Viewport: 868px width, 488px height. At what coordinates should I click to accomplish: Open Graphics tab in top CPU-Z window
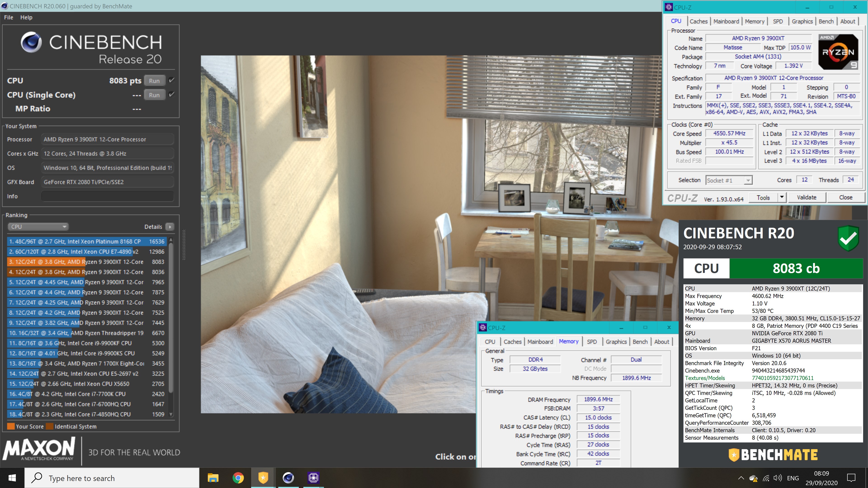(x=802, y=21)
